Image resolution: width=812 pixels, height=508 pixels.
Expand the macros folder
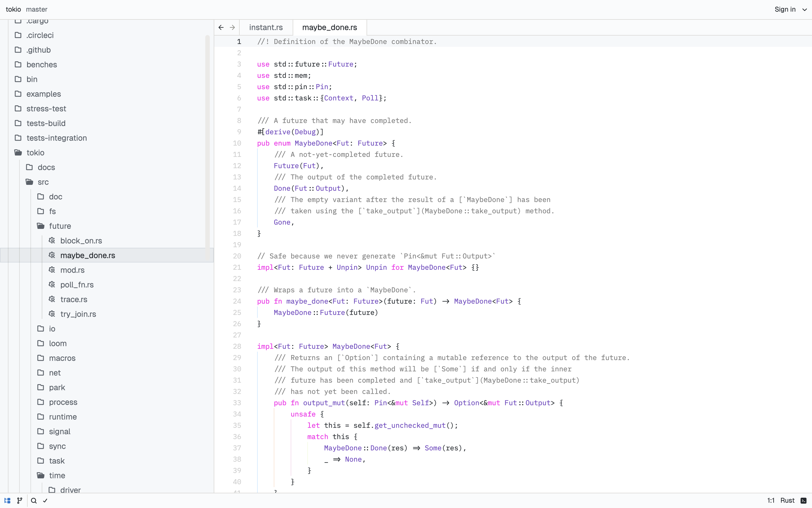click(107, 358)
